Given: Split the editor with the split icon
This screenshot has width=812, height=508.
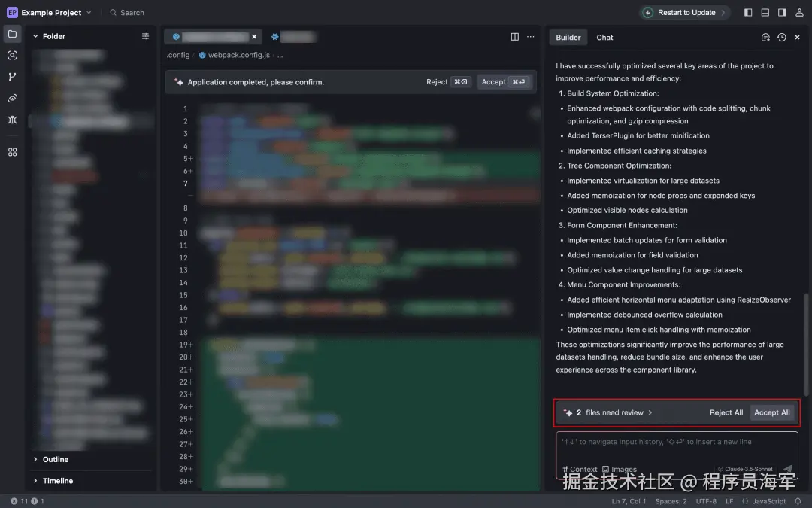Looking at the screenshot, I should click(515, 37).
